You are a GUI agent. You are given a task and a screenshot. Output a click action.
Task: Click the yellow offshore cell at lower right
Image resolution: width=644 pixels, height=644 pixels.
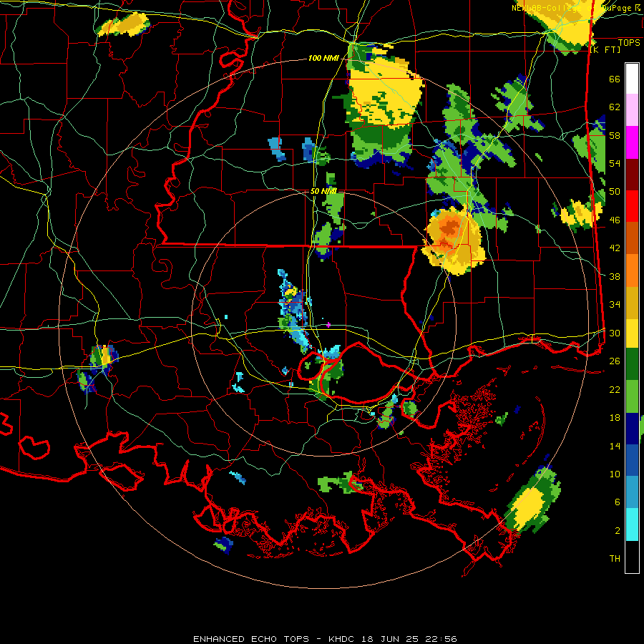click(x=529, y=507)
